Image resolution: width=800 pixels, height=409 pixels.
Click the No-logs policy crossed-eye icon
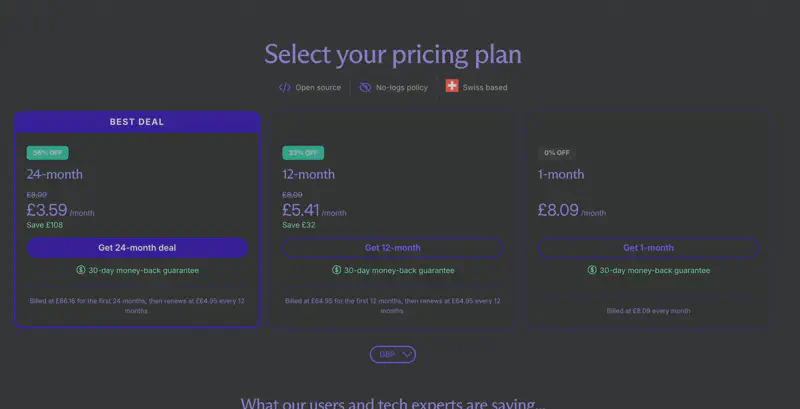[x=366, y=87]
